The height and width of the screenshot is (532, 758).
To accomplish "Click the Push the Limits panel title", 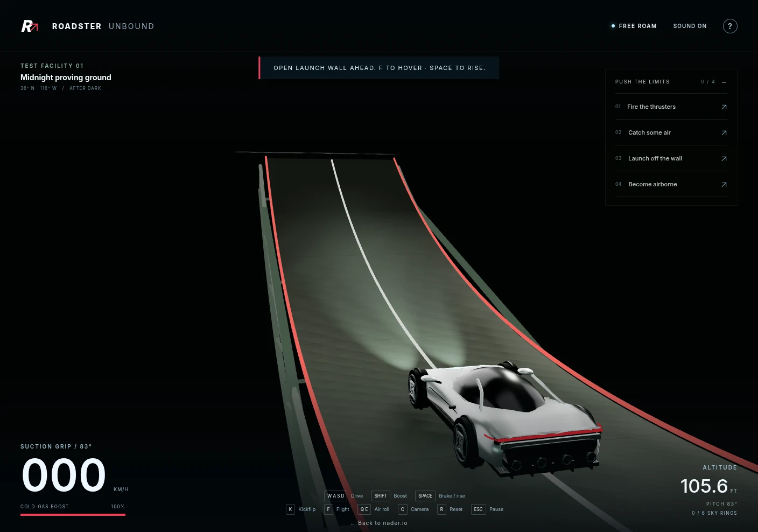I will pos(642,82).
